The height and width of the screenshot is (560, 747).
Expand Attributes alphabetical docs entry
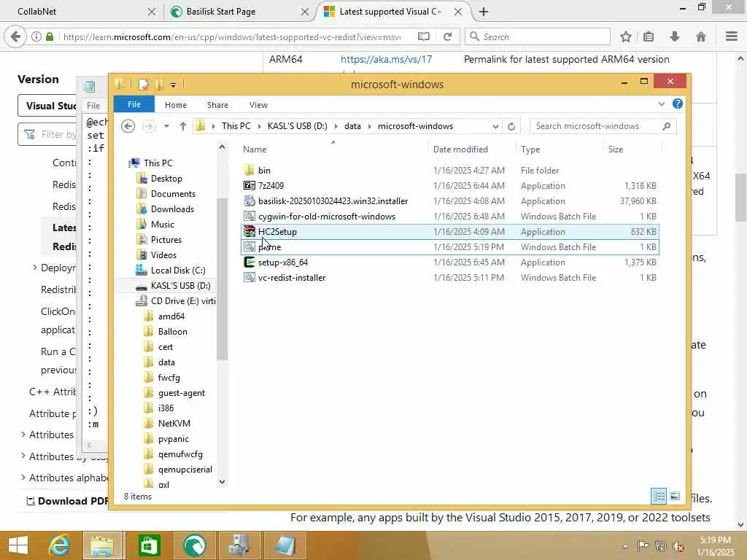coord(23,477)
